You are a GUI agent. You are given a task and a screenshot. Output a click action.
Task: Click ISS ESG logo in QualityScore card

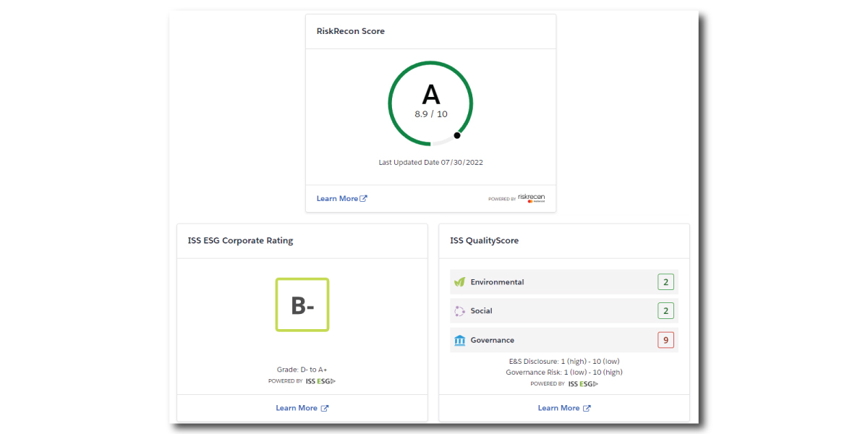click(x=582, y=384)
